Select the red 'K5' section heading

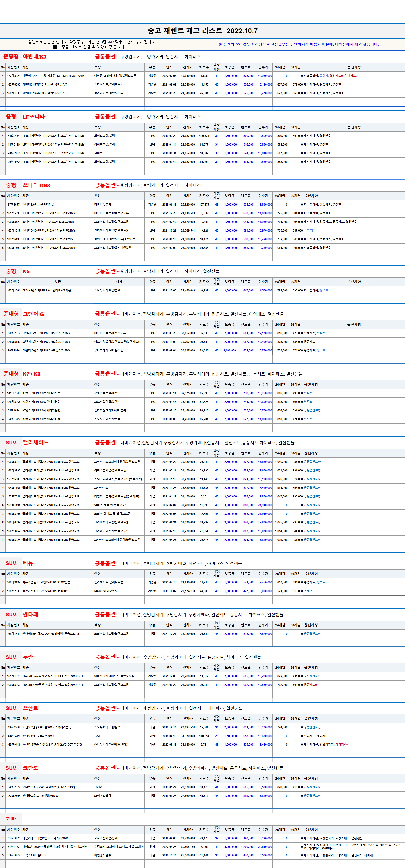(x=26, y=271)
